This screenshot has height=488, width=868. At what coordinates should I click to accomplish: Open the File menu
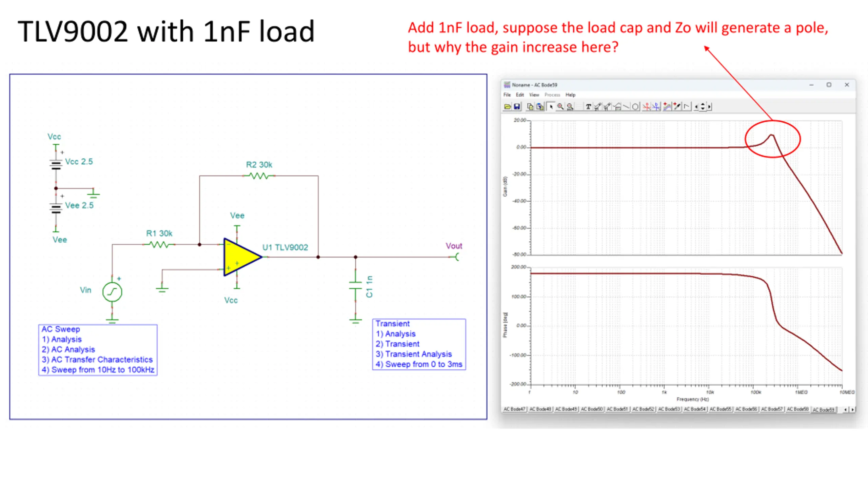tap(507, 95)
